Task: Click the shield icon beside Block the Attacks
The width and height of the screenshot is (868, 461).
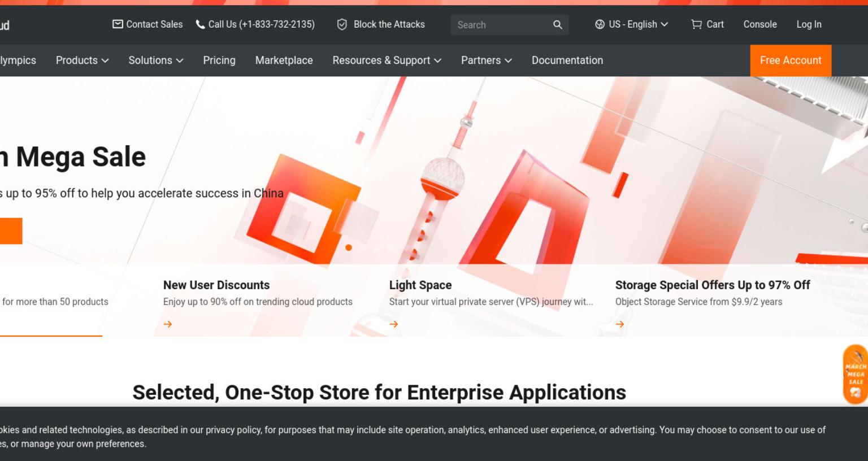Action: pyautogui.click(x=342, y=24)
